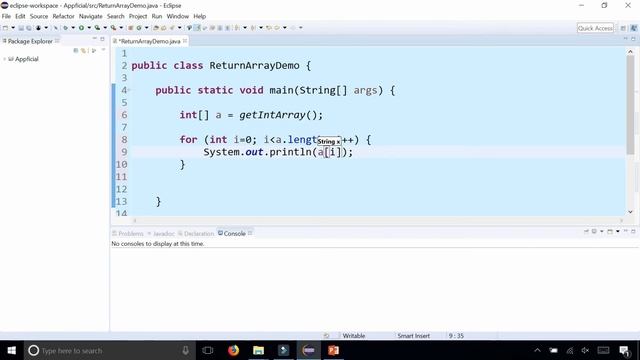This screenshot has height=360, width=640.
Task: Click the Save All toolbar icon
Action: click(x=29, y=28)
